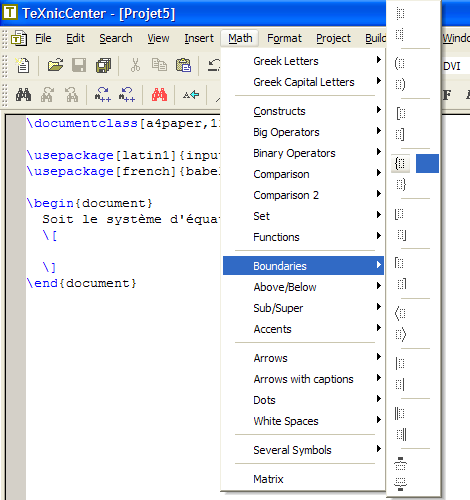
Task: Click the New document toolbar icon
Action: (x=22, y=65)
